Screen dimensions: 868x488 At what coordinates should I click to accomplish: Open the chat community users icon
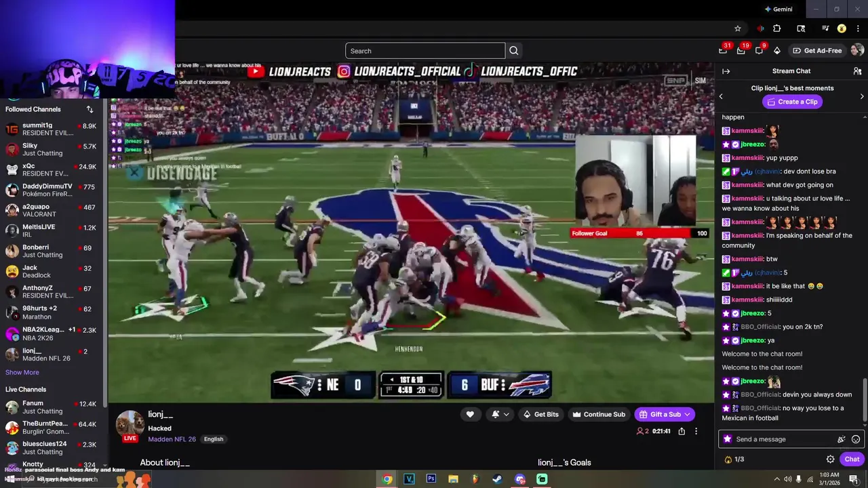857,71
